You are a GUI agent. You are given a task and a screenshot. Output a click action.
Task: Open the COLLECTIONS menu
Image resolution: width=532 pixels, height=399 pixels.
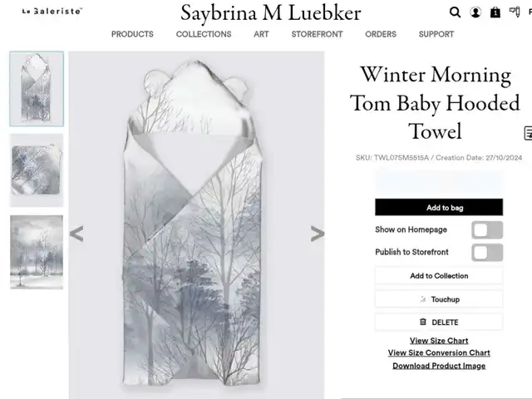(204, 34)
